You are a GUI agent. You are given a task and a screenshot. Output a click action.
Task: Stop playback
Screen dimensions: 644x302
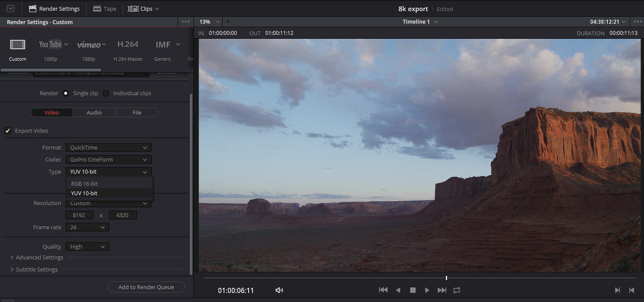413,290
